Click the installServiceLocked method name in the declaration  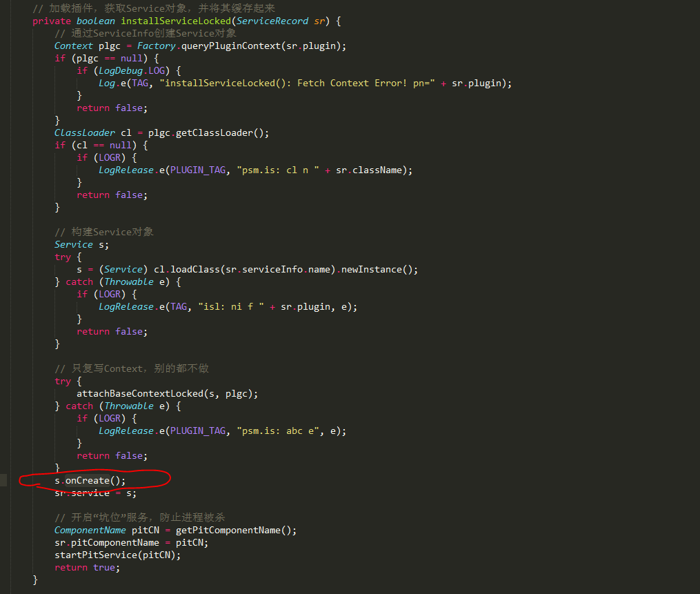176,21
